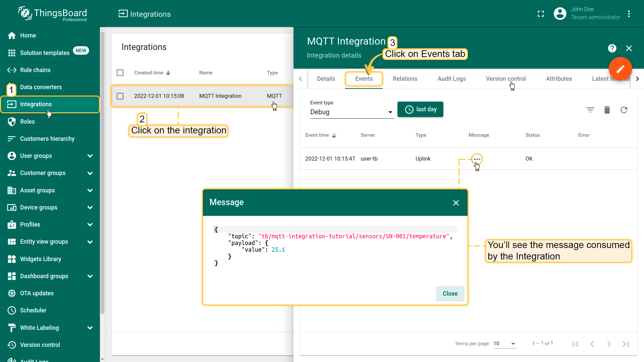Open the Scheduler page

click(x=50, y=310)
